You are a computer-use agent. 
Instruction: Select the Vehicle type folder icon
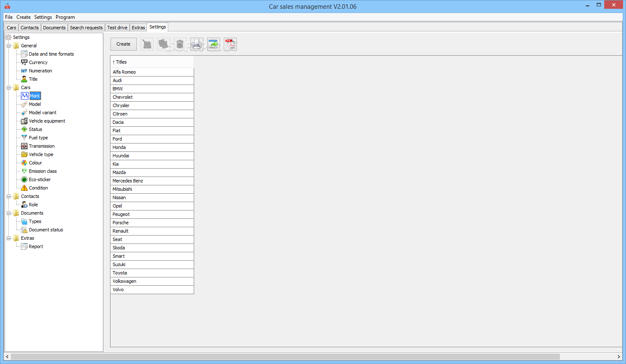24,154
